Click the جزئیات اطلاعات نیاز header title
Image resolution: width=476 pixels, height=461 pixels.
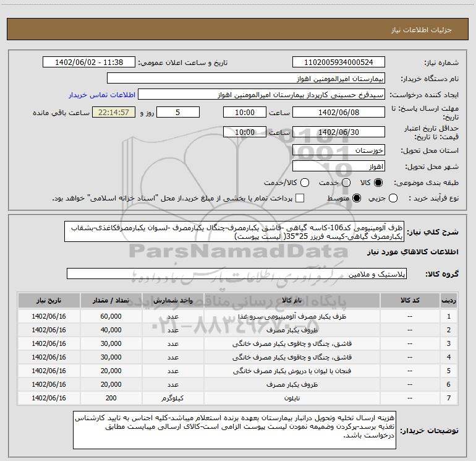click(421, 30)
